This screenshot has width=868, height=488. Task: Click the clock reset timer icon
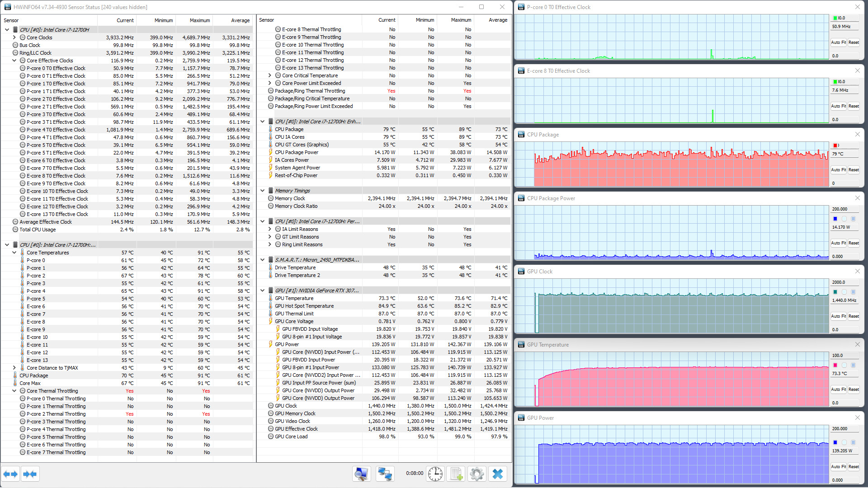[x=435, y=474]
